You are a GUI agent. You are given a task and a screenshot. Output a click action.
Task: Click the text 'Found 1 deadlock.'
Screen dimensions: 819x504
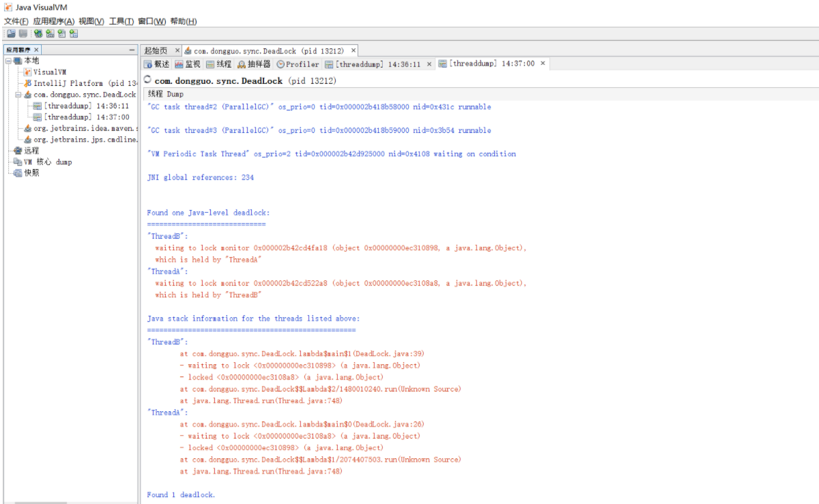[181, 494]
